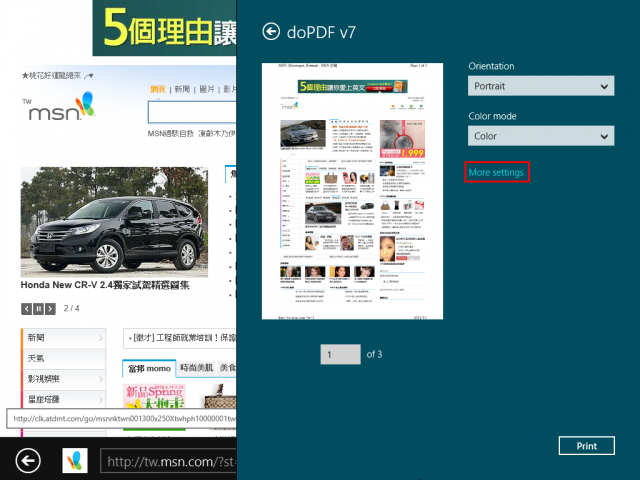Open the print preview page thumbnail
Image resolution: width=640 pixels, height=480 pixels.
coord(352,191)
